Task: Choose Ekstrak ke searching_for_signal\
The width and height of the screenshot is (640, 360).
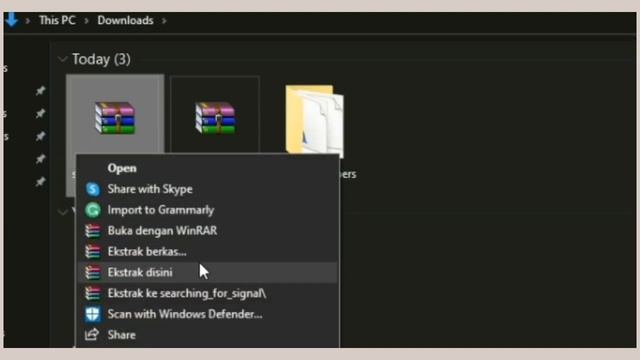Action: tap(207, 293)
